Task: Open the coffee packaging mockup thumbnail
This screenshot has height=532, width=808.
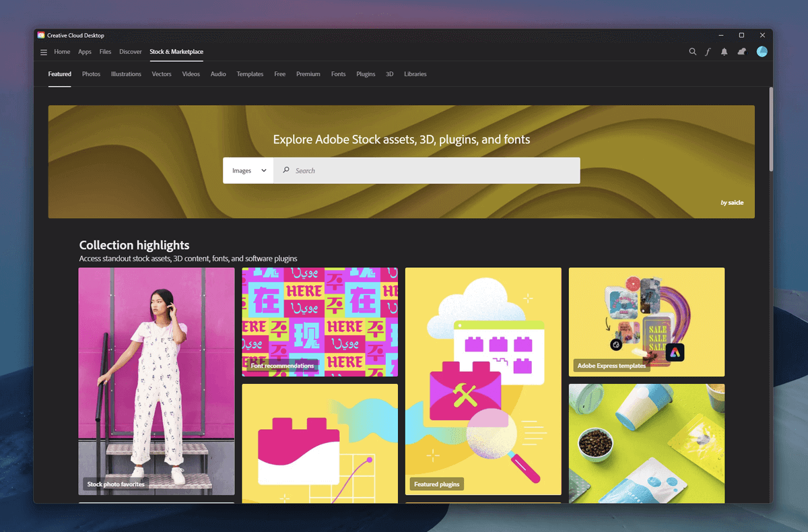Action: click(x=646, y=443)
